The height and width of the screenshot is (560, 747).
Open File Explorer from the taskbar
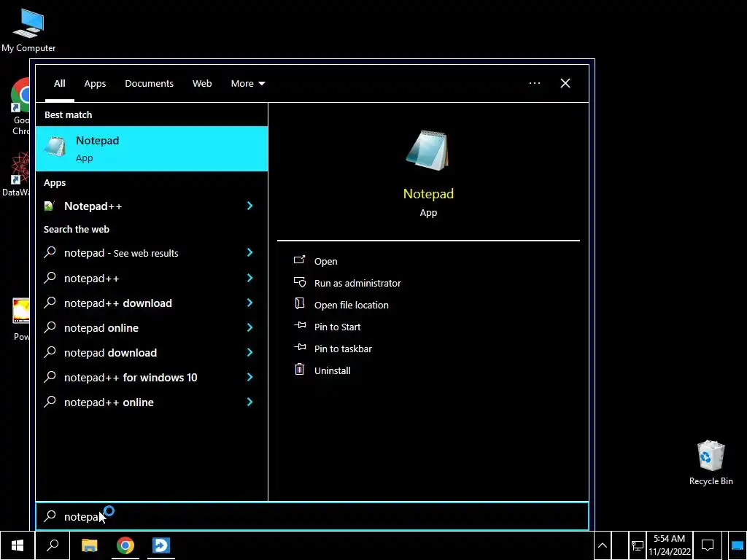[89, 545]
